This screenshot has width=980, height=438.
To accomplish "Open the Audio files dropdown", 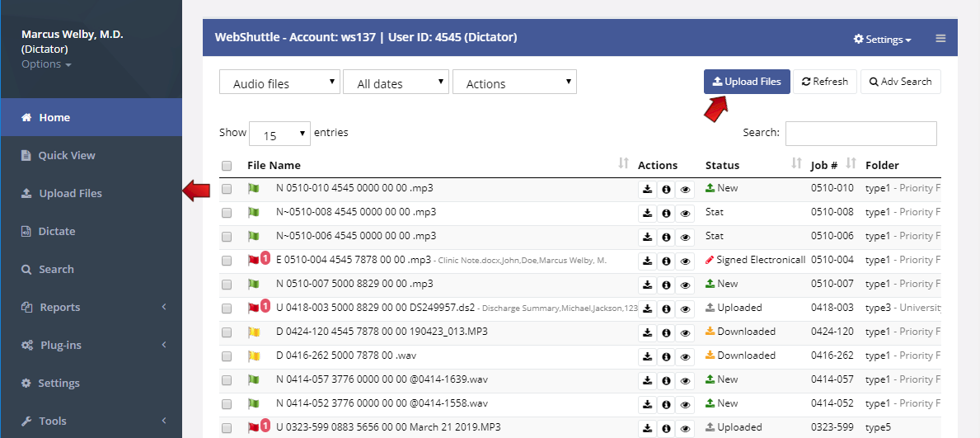I will [279, 82].
